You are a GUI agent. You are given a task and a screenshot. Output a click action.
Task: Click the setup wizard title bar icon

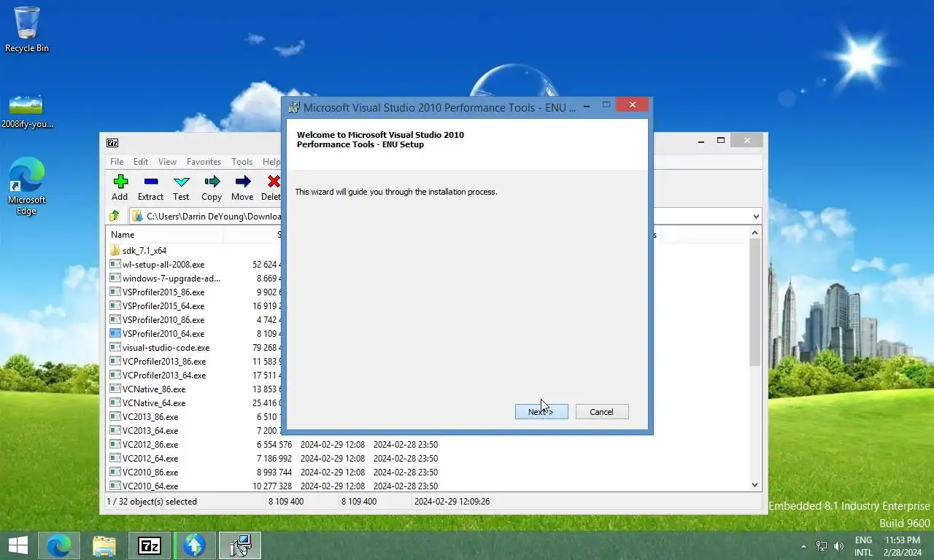coord(294,107)
